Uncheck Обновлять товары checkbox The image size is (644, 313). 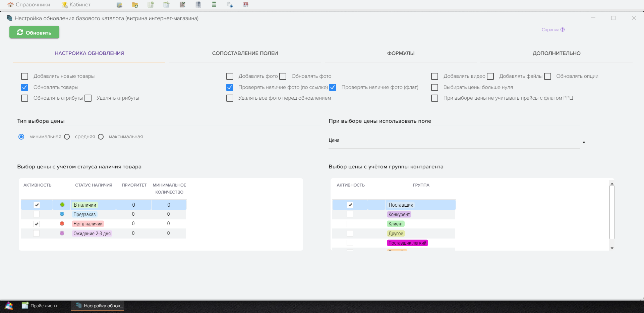[x=24, y=87]
